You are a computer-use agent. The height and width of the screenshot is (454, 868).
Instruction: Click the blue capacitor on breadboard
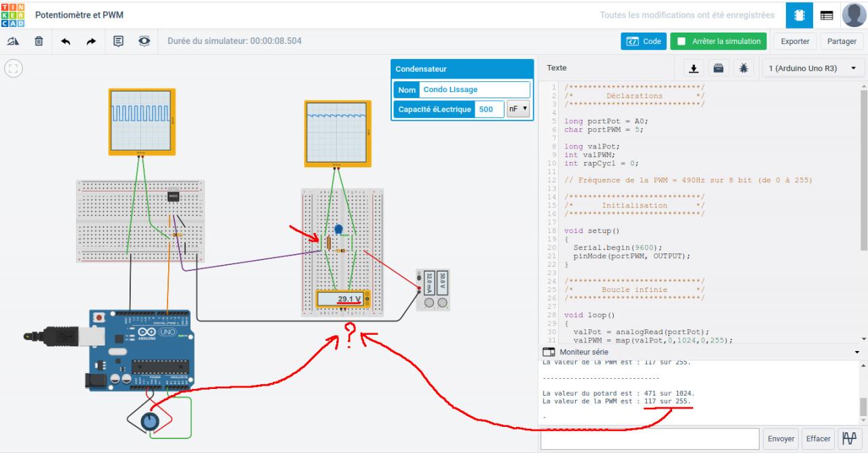click(339, 229)
